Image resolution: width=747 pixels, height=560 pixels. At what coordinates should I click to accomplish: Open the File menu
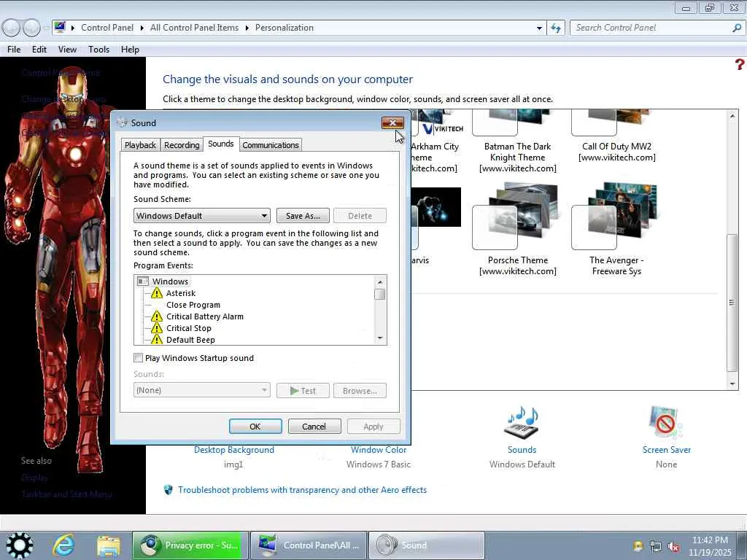(14, 49)
